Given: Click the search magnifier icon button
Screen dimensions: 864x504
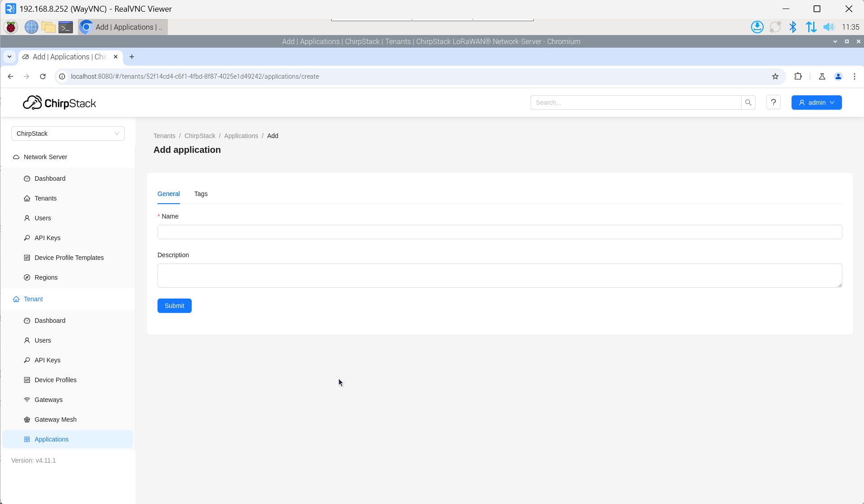Looking at the screenshot, I should point(748,103).
